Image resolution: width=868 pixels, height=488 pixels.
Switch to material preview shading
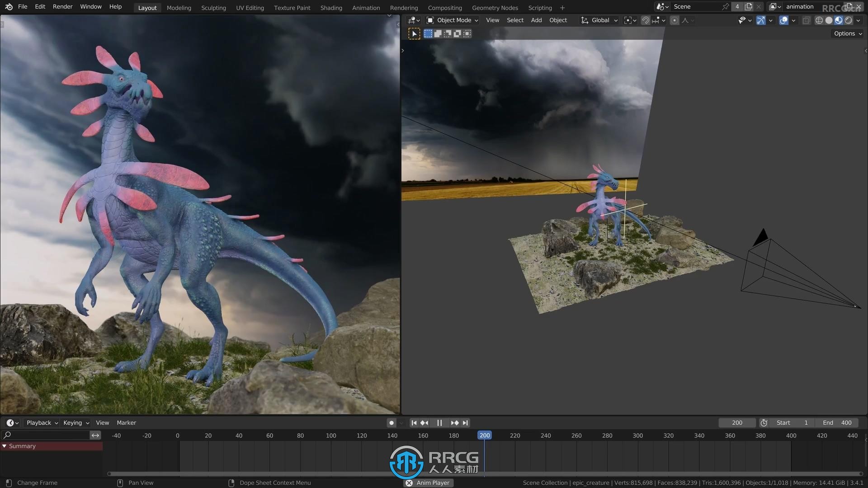click(x=839, y=20)
